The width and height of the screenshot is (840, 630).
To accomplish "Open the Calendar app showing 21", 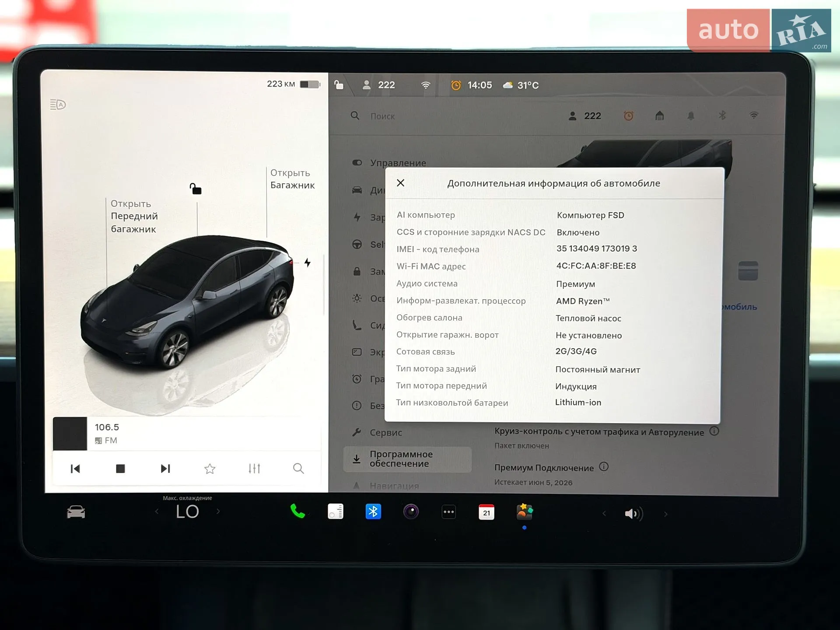I will click(486, 512).
